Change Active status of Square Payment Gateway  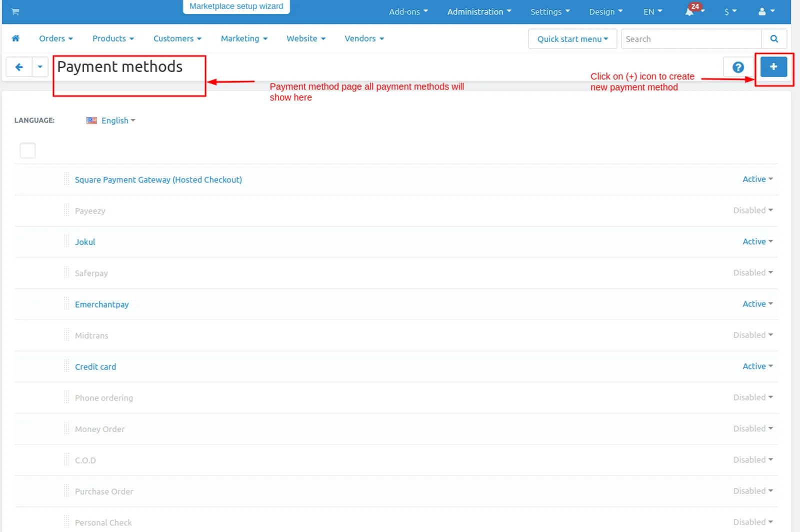pyautogui.click(x=757, y=179)
